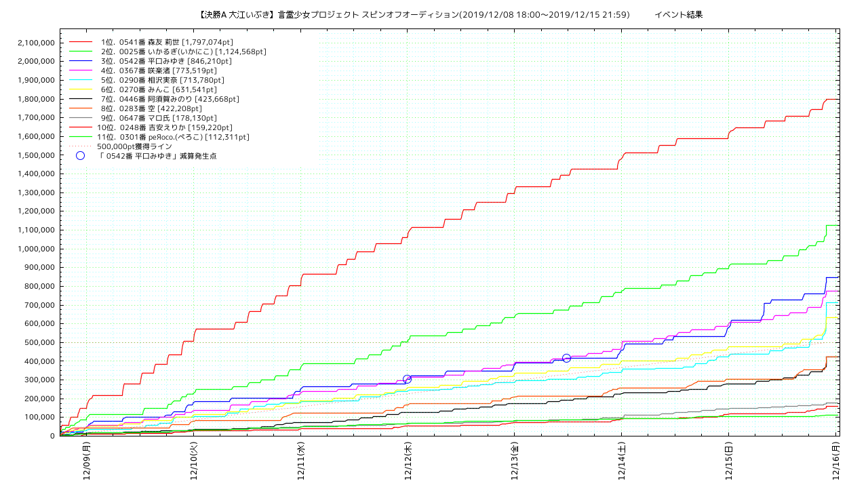Click the x-axis label '12/16(月)'
The image size is (868, 488).
click(x=836, y=462)
